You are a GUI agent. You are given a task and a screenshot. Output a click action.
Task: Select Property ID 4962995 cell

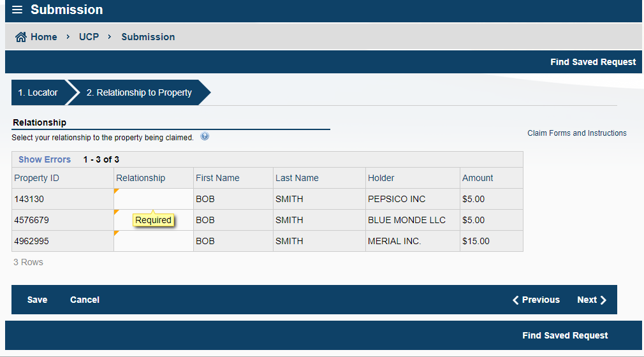click(x=62, y=241)
